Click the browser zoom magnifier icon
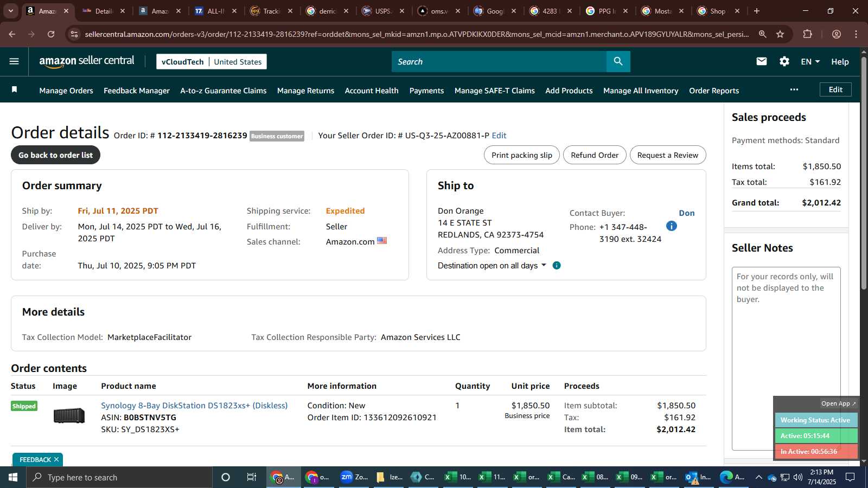The width and height of the screenshot is (868, 488). point(763,34)
